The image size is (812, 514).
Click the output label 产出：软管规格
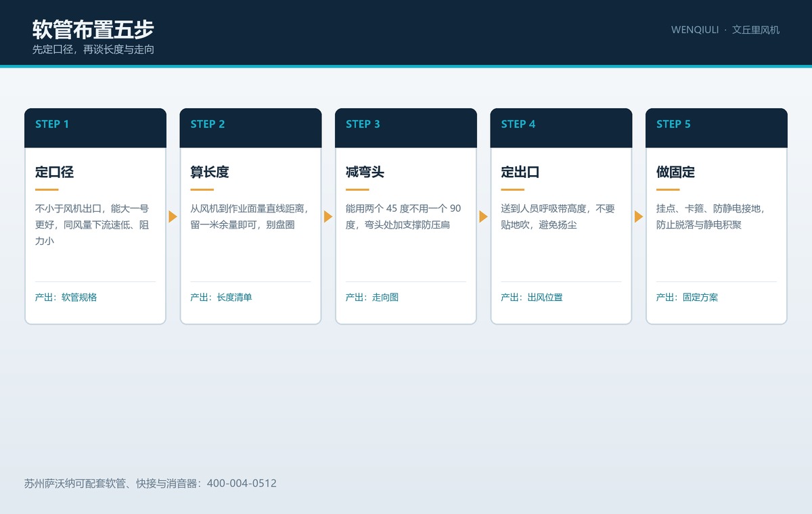66,297
